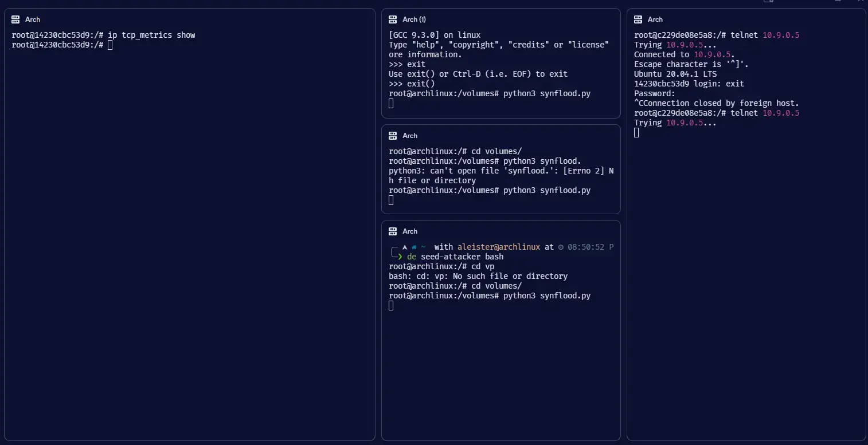Click the '14230cbc53d9 login: exit' line
The height and width of the screenshot is (445, 868).
point(689,84)
